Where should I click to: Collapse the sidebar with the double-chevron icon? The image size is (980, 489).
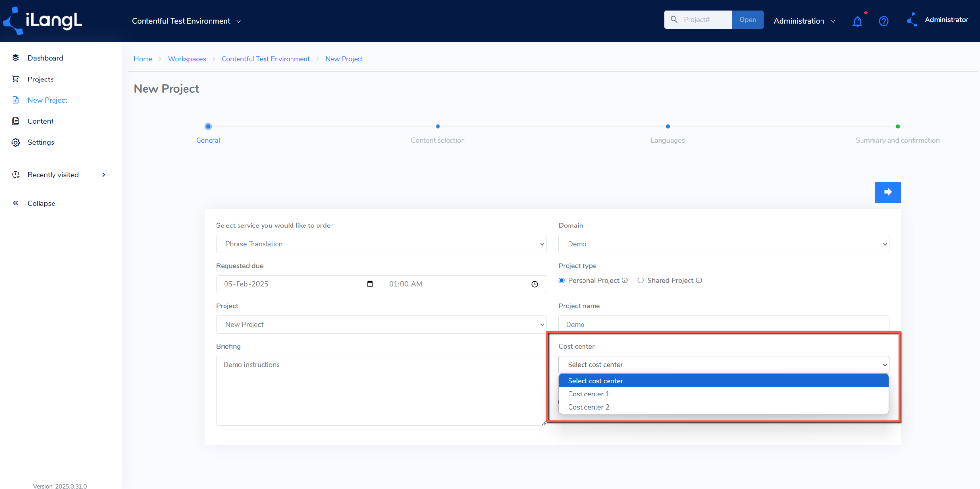tap(16, 203)
